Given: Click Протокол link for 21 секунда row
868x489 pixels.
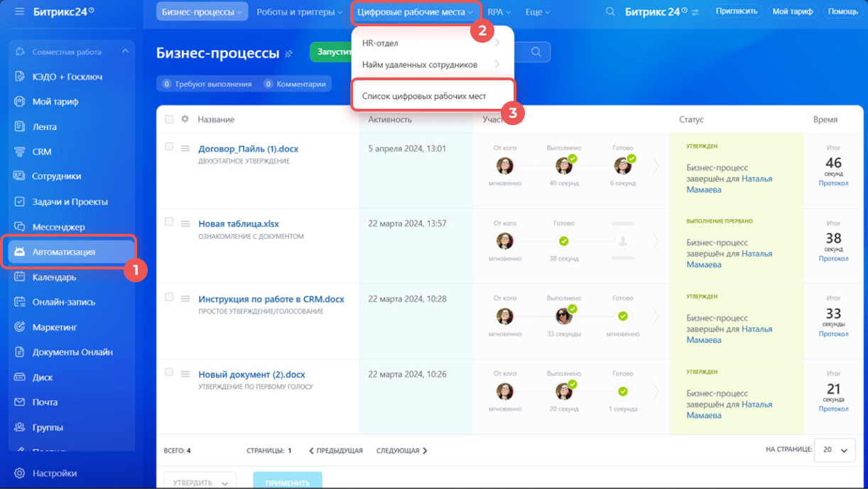Looking at the screenshot, I should 833,409.
